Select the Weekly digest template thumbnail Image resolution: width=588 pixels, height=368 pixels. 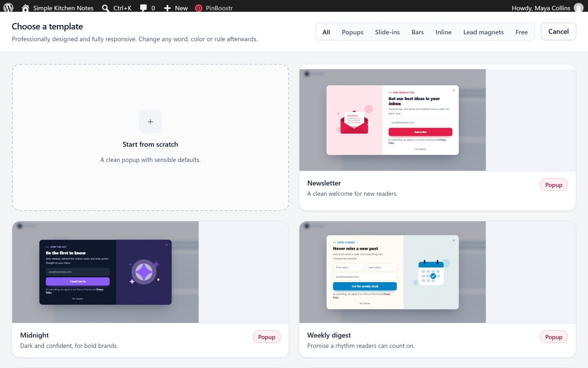[438, 272]
